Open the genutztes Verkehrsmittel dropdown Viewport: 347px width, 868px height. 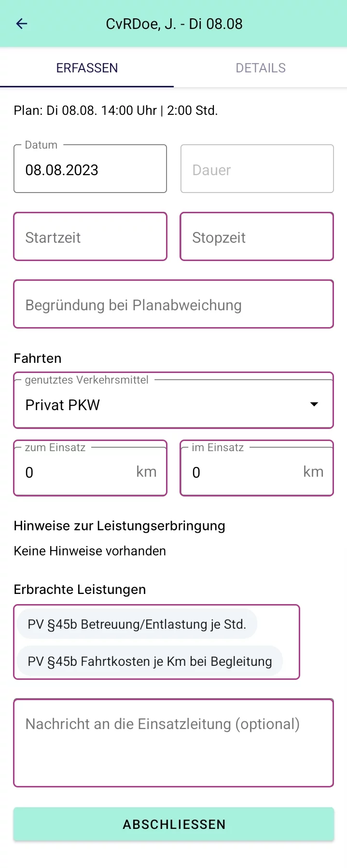point(164,404)
